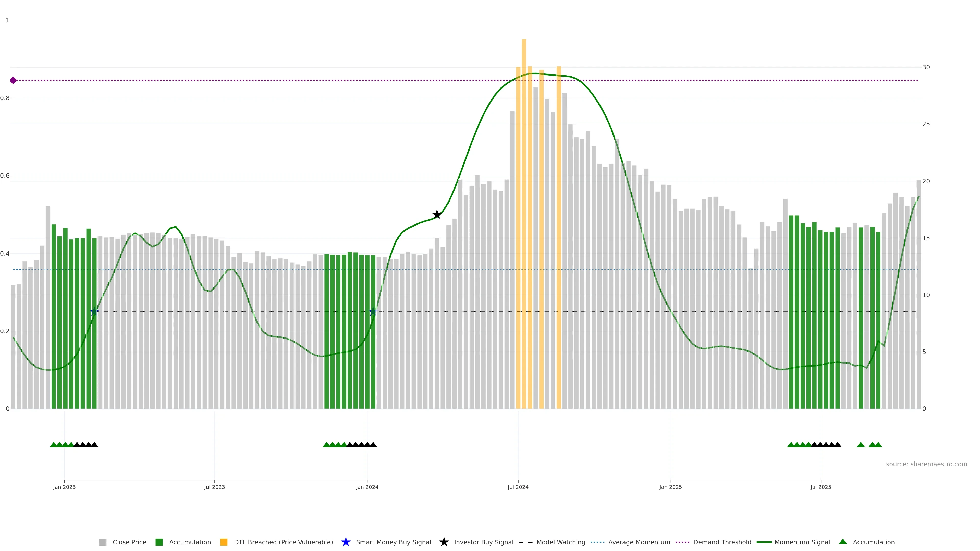This screenshot has width=980, height=551.
Task: Toggle green Accumulation bar legend entry
Action: 189,542
